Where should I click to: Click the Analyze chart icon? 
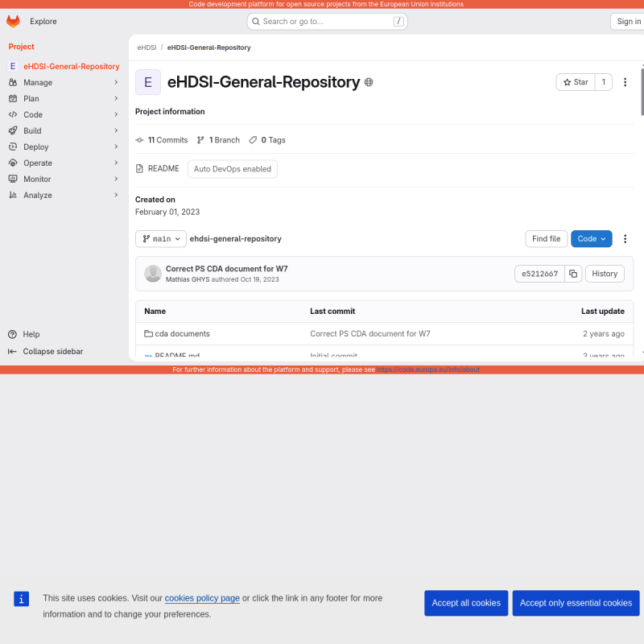13,195
